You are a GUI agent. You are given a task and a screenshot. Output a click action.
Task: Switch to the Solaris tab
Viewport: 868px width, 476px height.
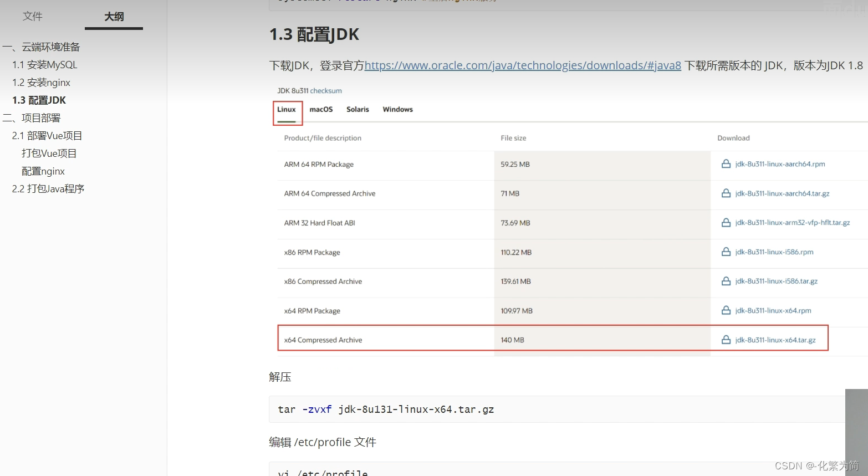[x=358, y=110]
